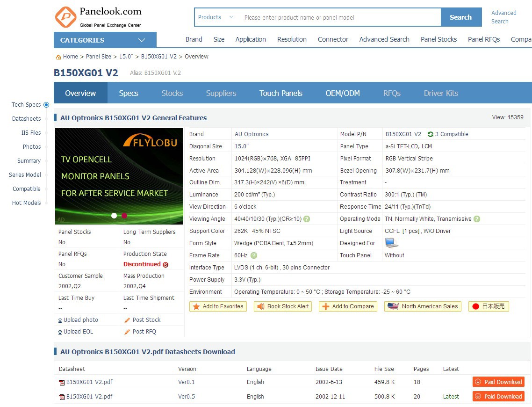This screenshot has width=532, height=407.
Task: Jump to Hot Models in side navigation
Action: [x=27, y=203]
